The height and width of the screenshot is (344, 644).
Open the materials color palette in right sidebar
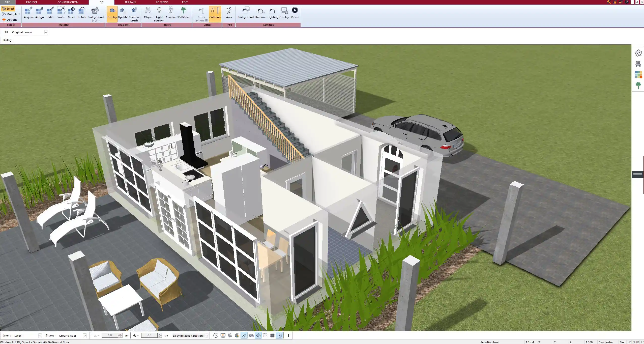click(638, 74)
